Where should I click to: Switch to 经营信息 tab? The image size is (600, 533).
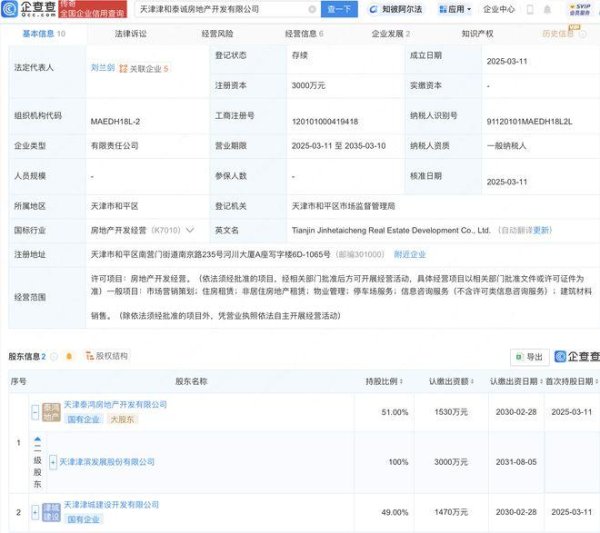tap(304, 34)
